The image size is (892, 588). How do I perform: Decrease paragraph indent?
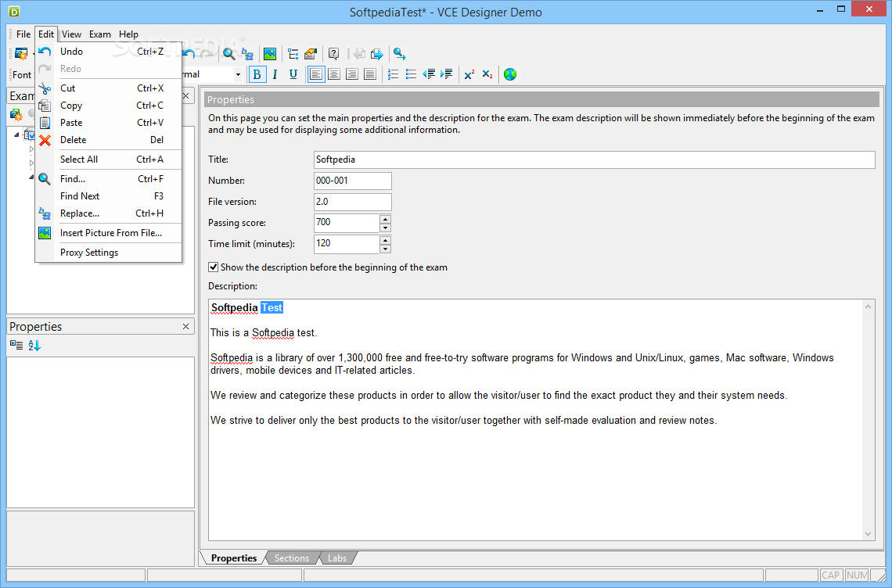[x=429, y=74]
